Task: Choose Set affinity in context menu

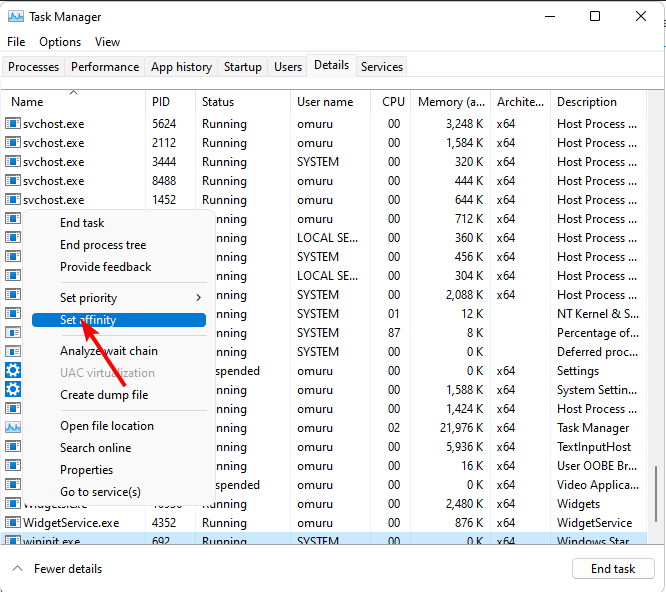Action: click(119, 320)
